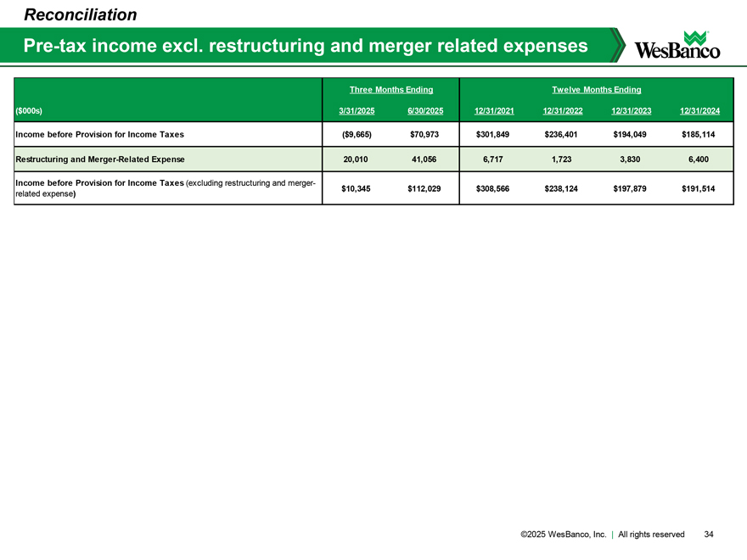The width and height of the screenshot is (747, 560).
Task: Click the 12/31/2023 column header
Action: [632, 111]
